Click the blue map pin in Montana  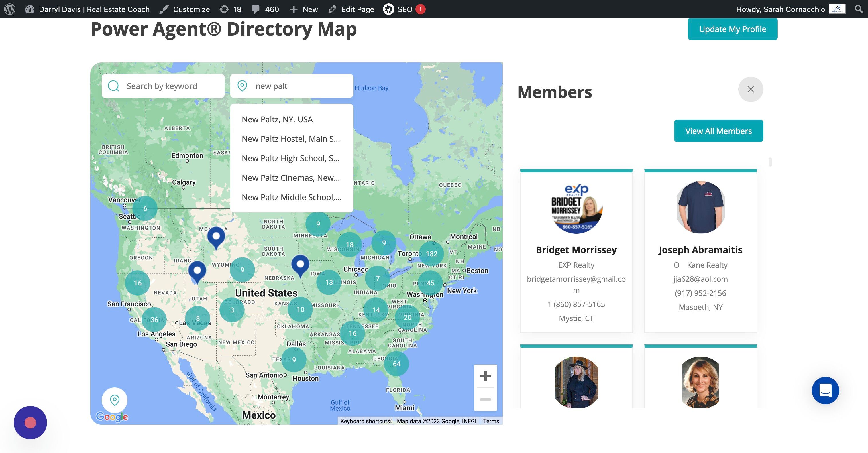click(x=216, y=236)
